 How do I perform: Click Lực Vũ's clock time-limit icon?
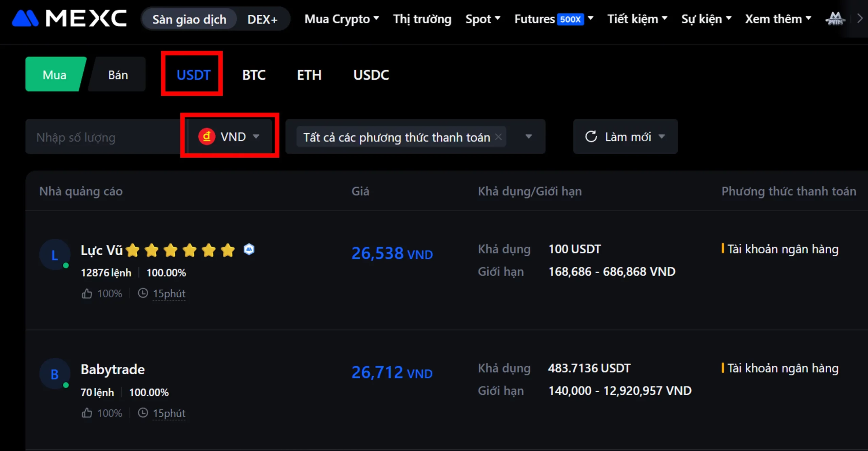(x=143, y=293)
